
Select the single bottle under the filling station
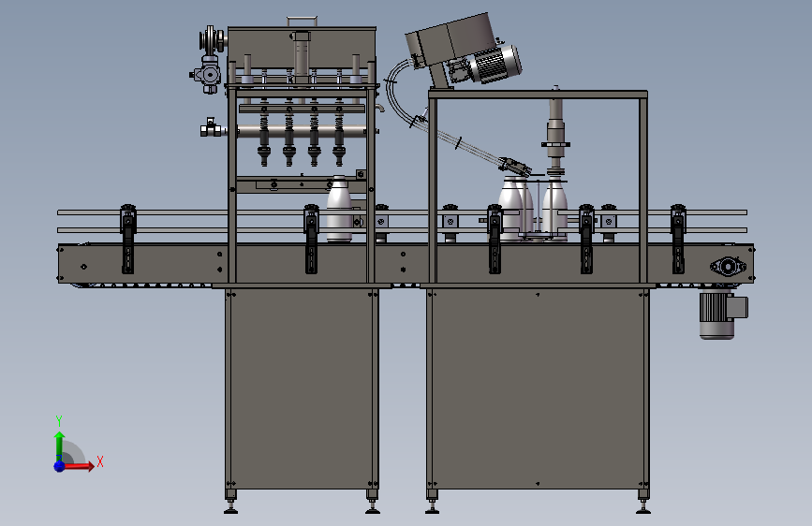click(339, 209)
